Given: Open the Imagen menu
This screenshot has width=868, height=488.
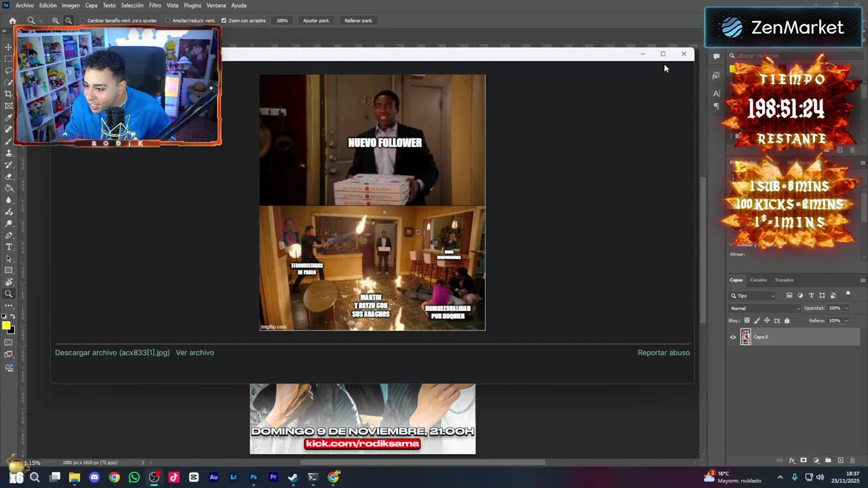Looking at the screenshot, I should 71,5.
